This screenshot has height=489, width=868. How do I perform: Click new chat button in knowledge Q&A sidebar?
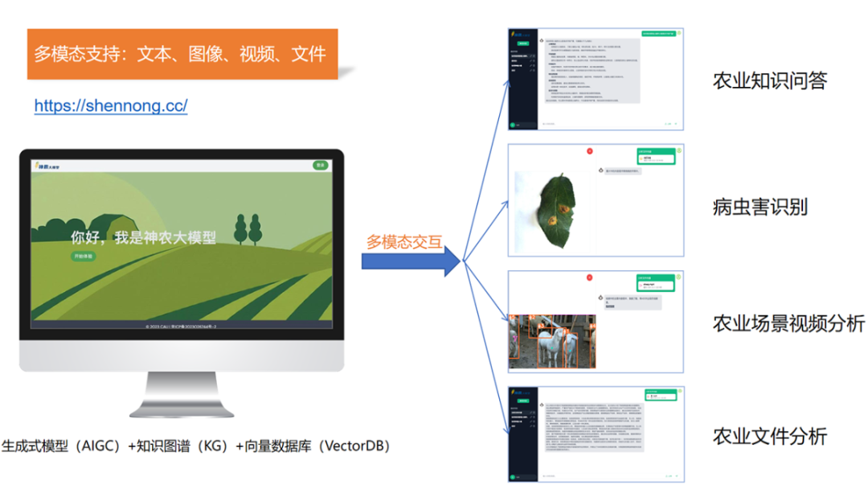(x=522, y=43)
